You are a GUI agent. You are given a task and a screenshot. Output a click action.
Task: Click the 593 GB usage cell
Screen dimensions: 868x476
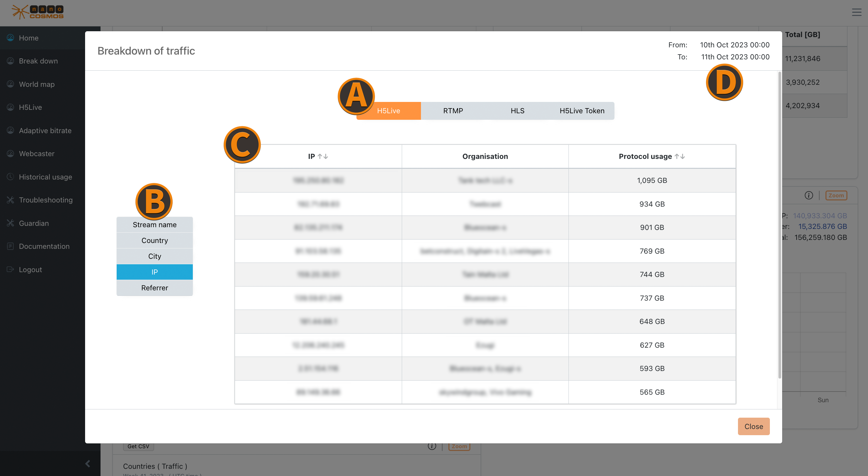pyautogui.click(x=652, y=368)
